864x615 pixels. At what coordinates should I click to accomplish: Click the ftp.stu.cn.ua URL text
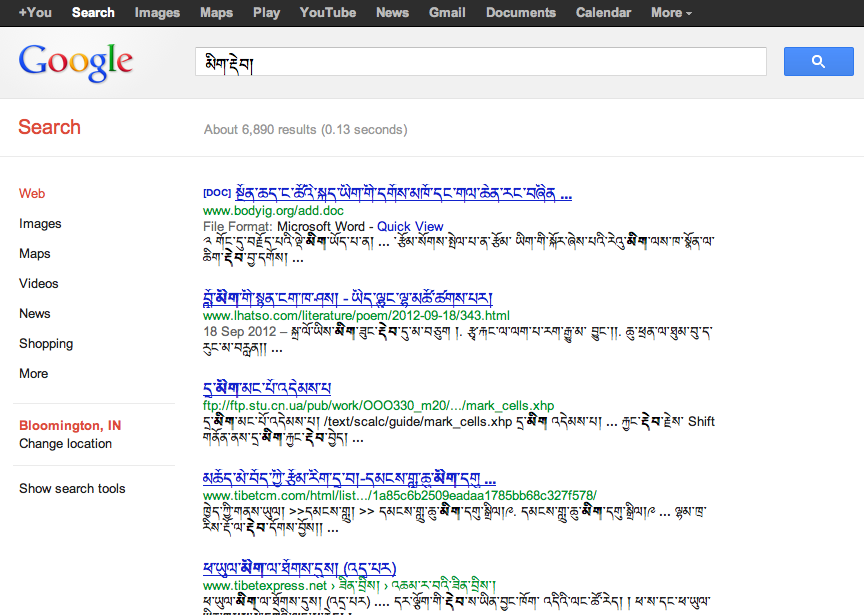click(379, 406)
